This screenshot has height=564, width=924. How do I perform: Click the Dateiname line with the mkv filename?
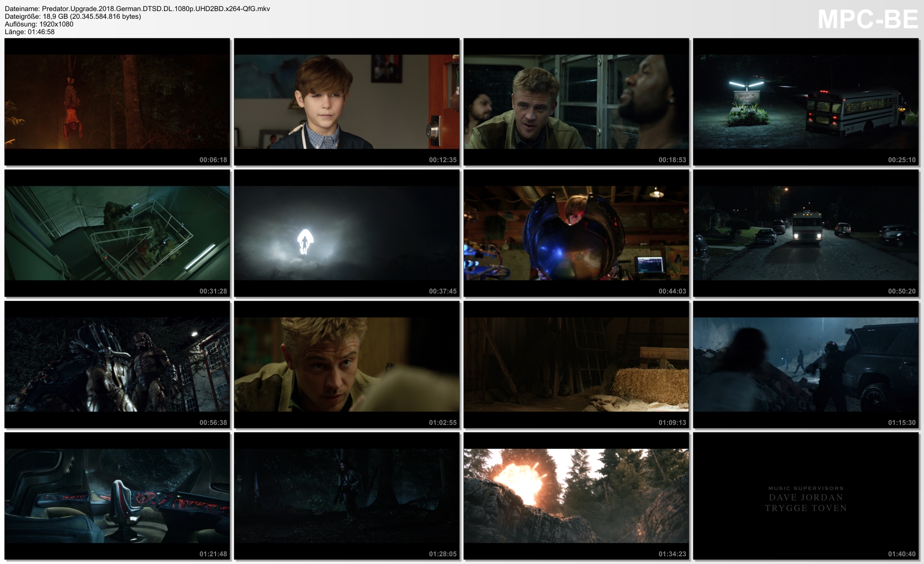pyautogui.click(x=137, y=9)
